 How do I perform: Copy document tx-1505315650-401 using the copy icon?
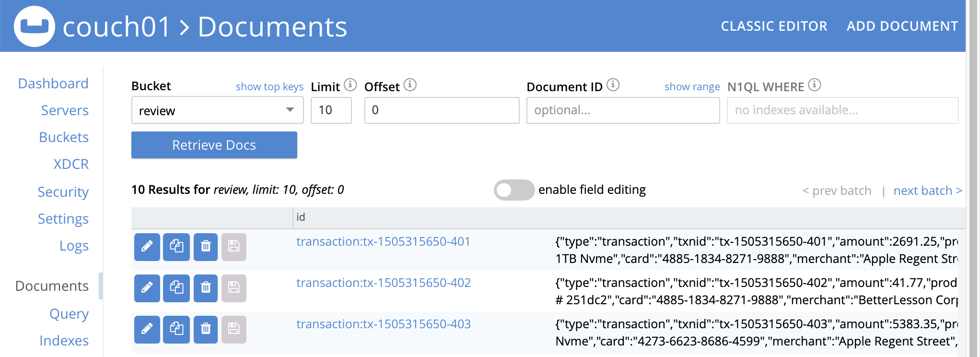[x=176, y=247]
